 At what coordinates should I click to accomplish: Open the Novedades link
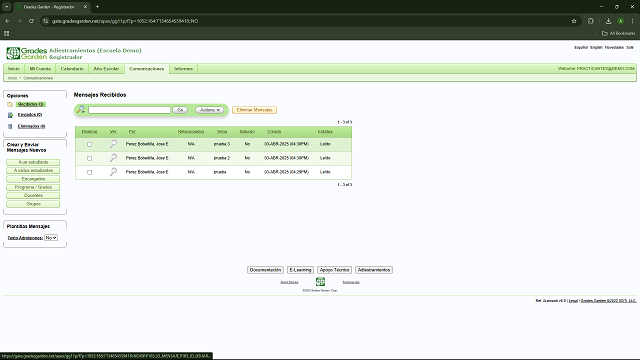[x=614, y=47]
